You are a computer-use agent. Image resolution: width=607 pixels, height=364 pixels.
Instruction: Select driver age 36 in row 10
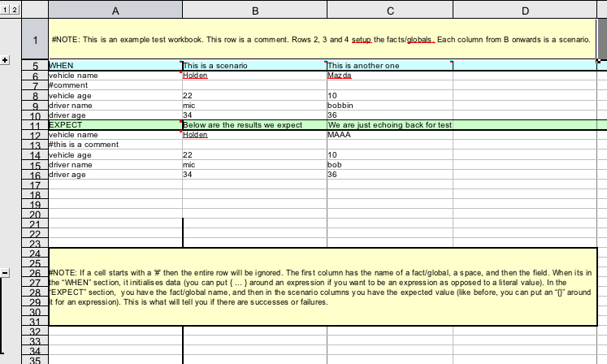390,115
